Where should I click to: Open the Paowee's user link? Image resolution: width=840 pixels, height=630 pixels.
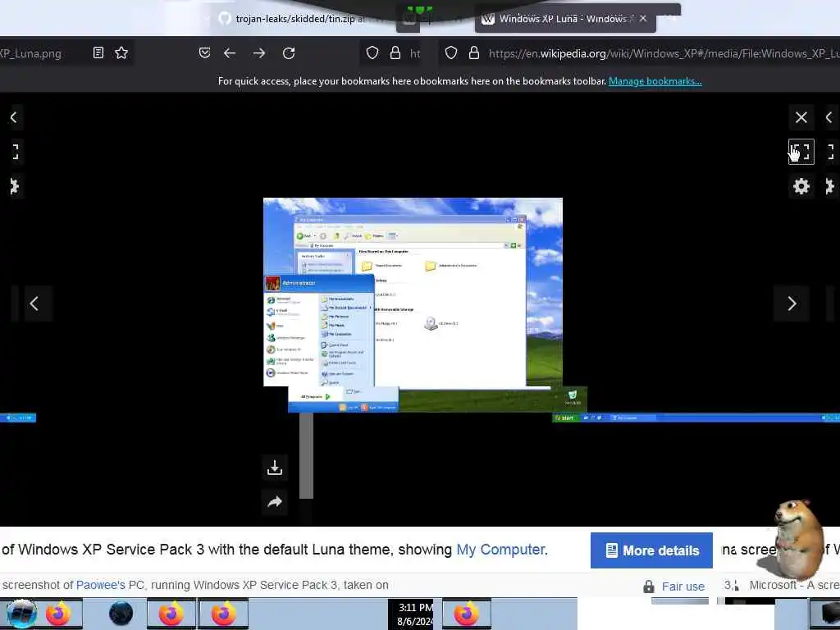[101, 585]
